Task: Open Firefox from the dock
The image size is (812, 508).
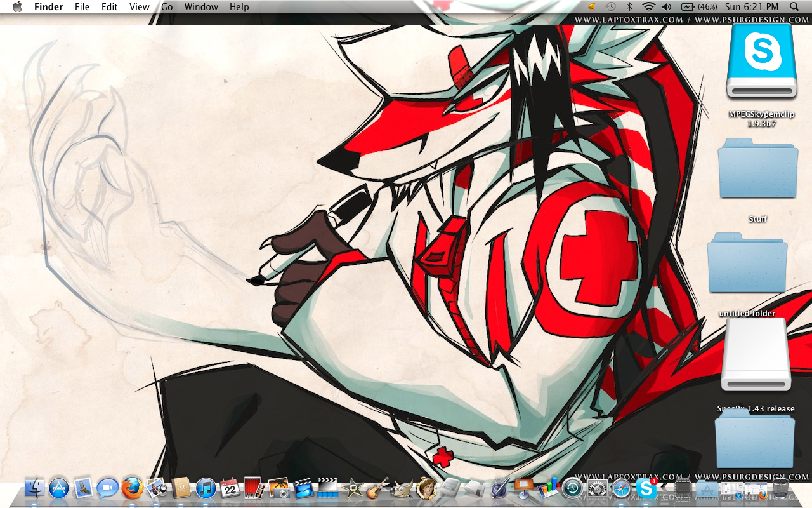Action: 132,488
